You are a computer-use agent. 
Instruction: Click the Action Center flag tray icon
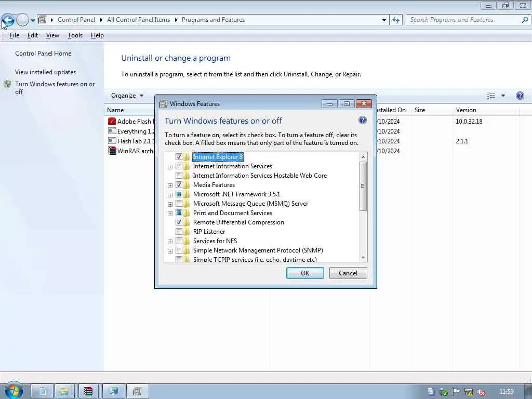[456, 392]
